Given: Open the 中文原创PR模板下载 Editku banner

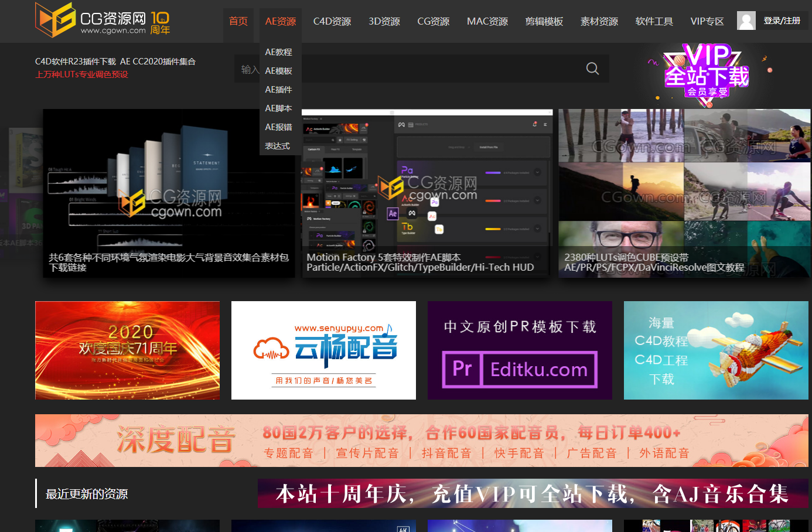Looking at the screenshot, I should coord(520,350).
